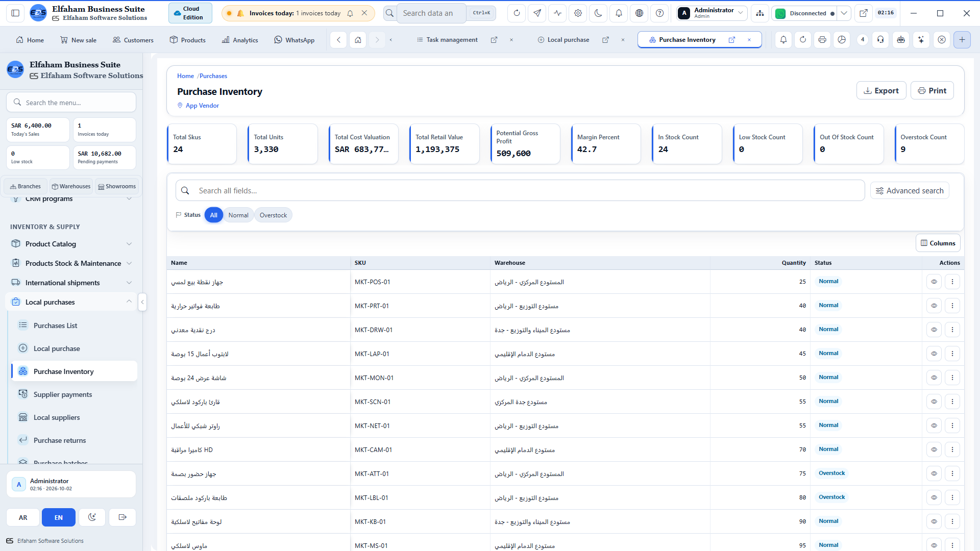Click the sparkle AI icon
The image size is (980, 551).
(x=921, y=40)
